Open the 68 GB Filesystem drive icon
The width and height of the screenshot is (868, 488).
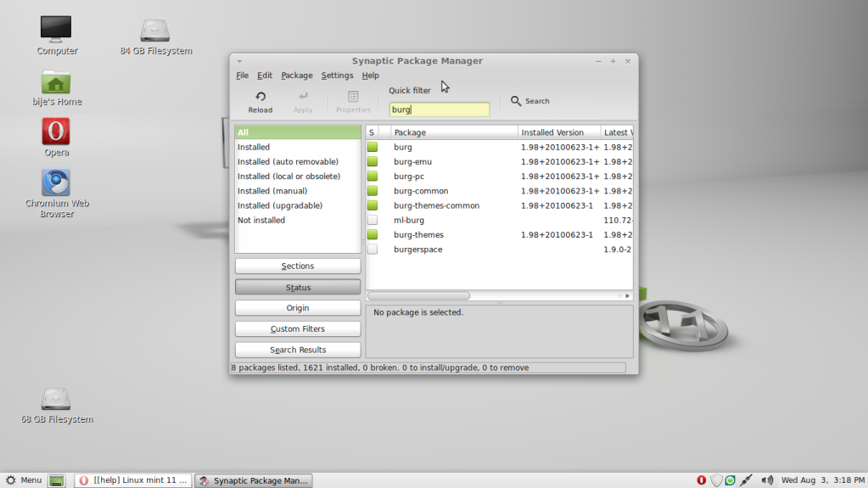(56, 399)
